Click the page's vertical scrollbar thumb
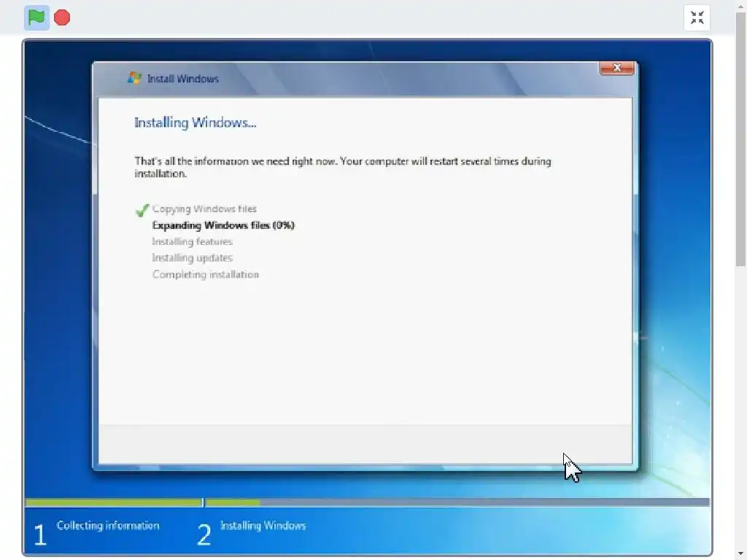 (x=741, y=139)
